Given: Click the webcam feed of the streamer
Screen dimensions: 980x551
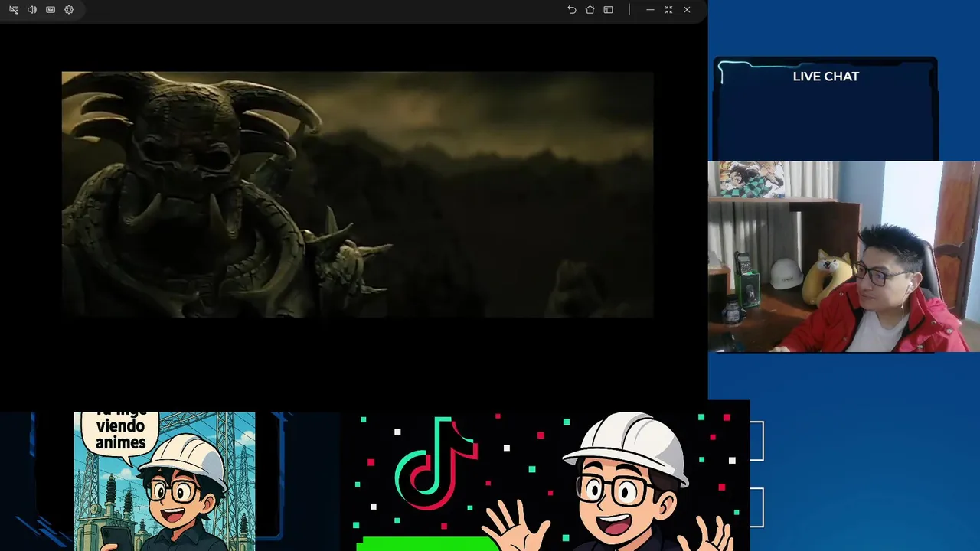Looking at the screenshot, I should coord(844,256).
